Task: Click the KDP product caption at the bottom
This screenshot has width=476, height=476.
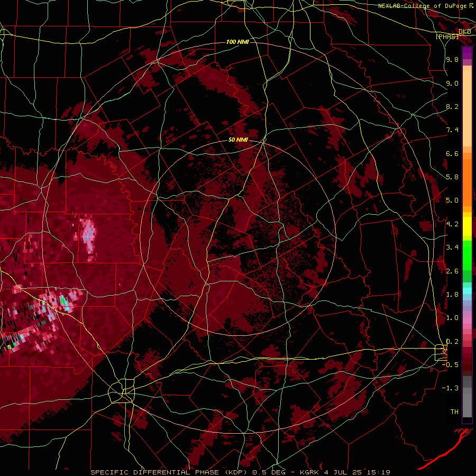Action: (x=241, y=472)
